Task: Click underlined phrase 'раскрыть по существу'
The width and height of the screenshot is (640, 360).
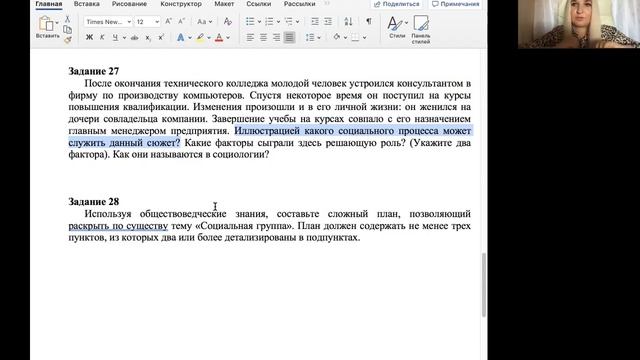Action: pos(118,226)
